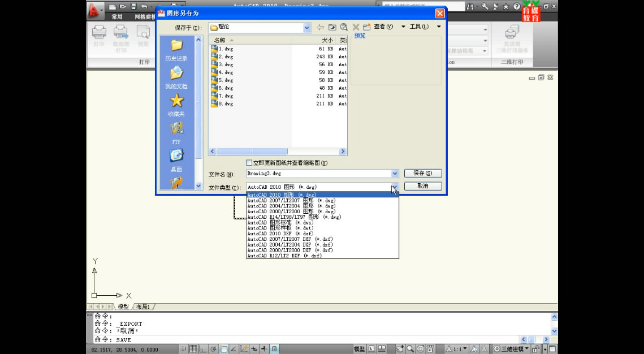Click the workspace gear icon near 三维建模

click(x=496, y=349)
